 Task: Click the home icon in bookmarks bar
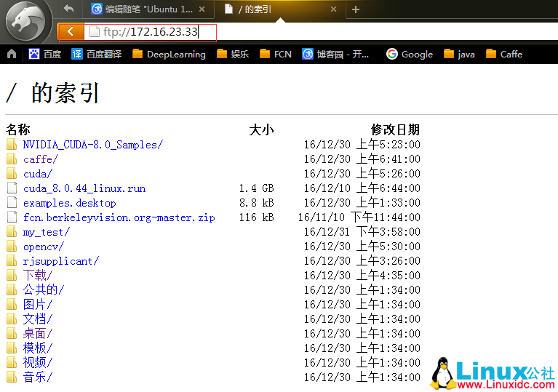(x=12, y=54)
